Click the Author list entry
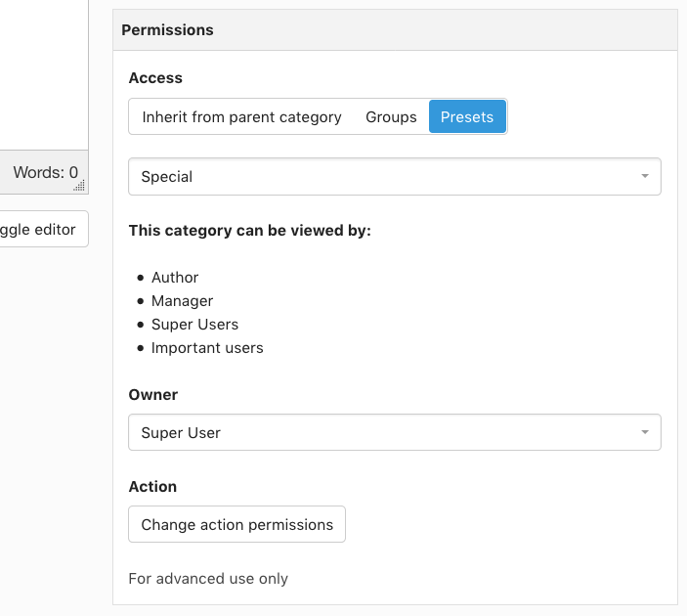This screenshot has height=616, width=687. pos(175,278)
